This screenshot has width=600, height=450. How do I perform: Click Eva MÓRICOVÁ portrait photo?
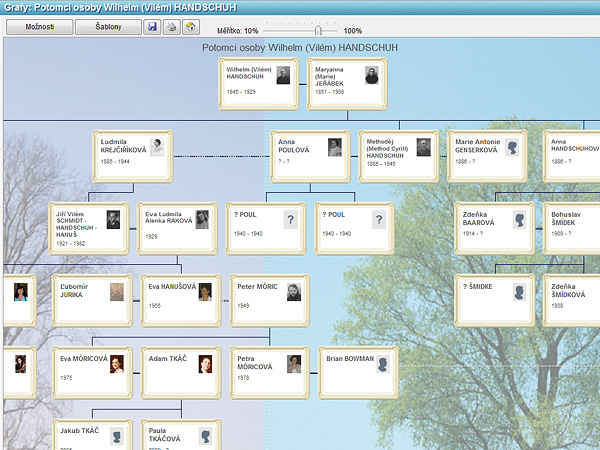click(117, 364)
